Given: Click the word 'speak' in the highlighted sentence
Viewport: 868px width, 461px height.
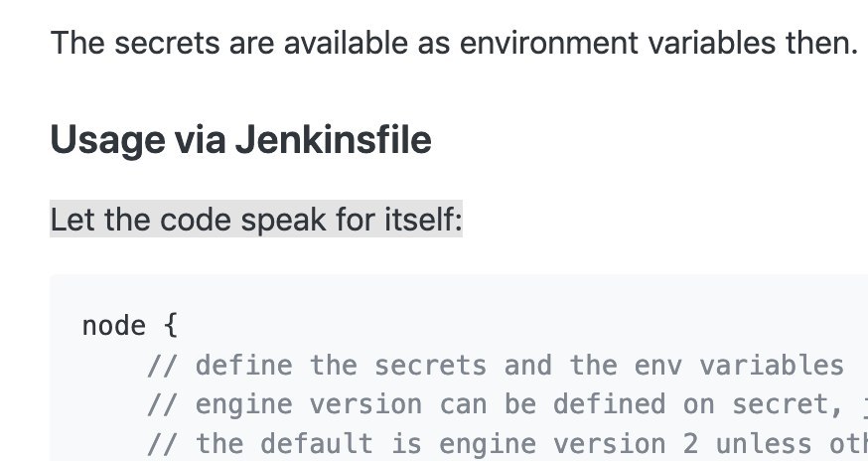Looking at the screenshot, I should tap(283, 221).
